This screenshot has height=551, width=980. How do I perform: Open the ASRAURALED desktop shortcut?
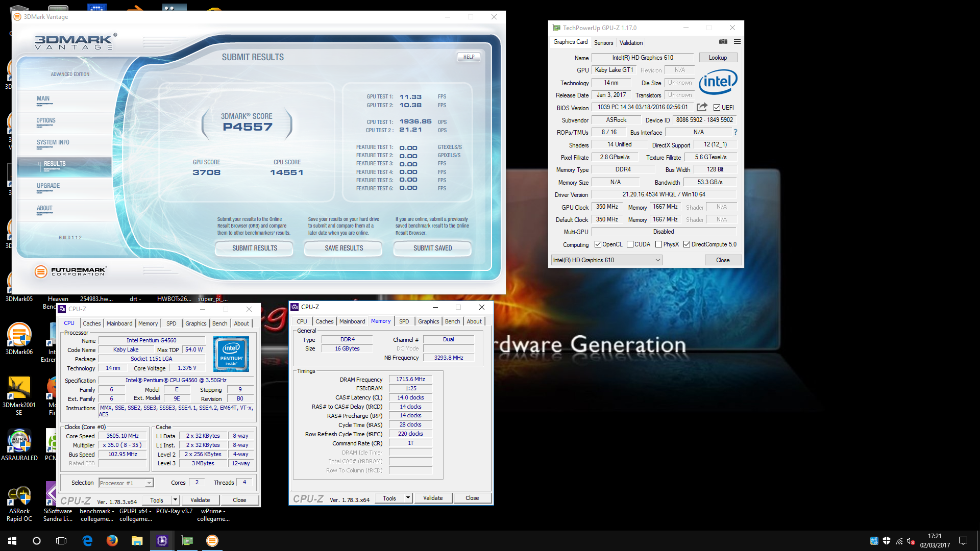click(x=19, y=444)
